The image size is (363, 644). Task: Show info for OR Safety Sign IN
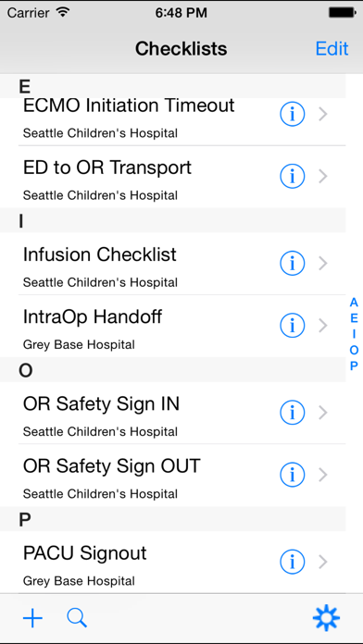click(293, 413)
